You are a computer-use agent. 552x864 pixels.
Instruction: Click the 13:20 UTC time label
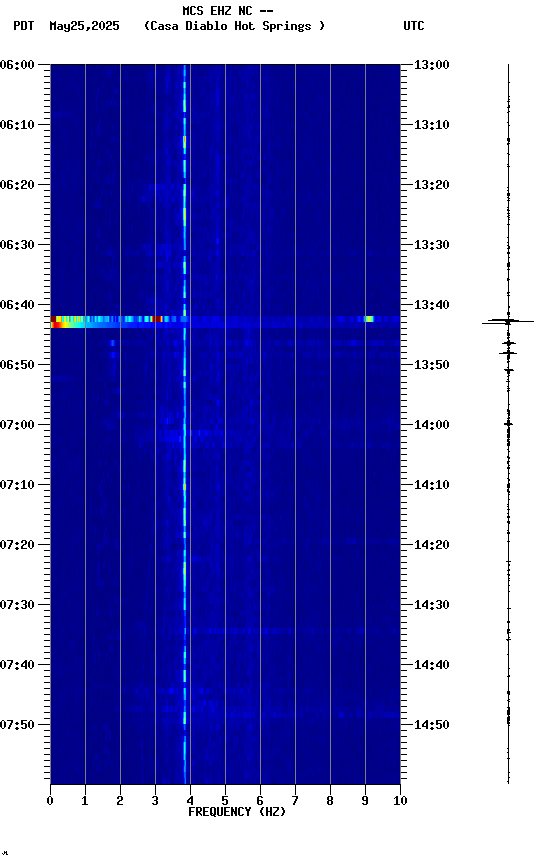click(x=432, y=185)
